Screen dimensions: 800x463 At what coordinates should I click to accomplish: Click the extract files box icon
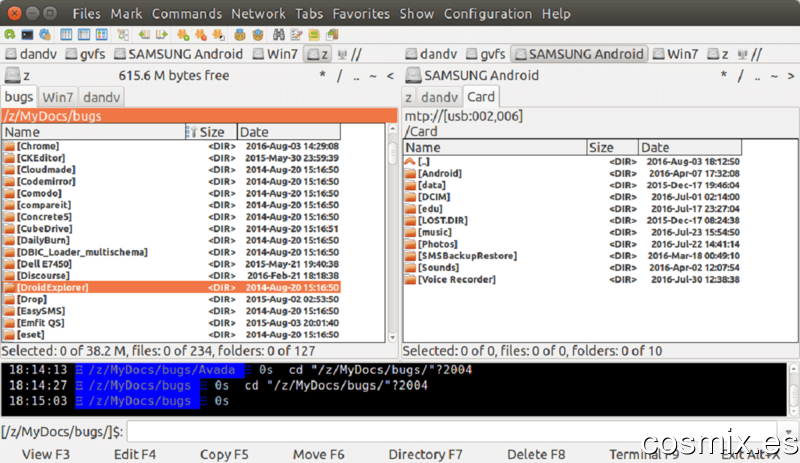(258, 35)
